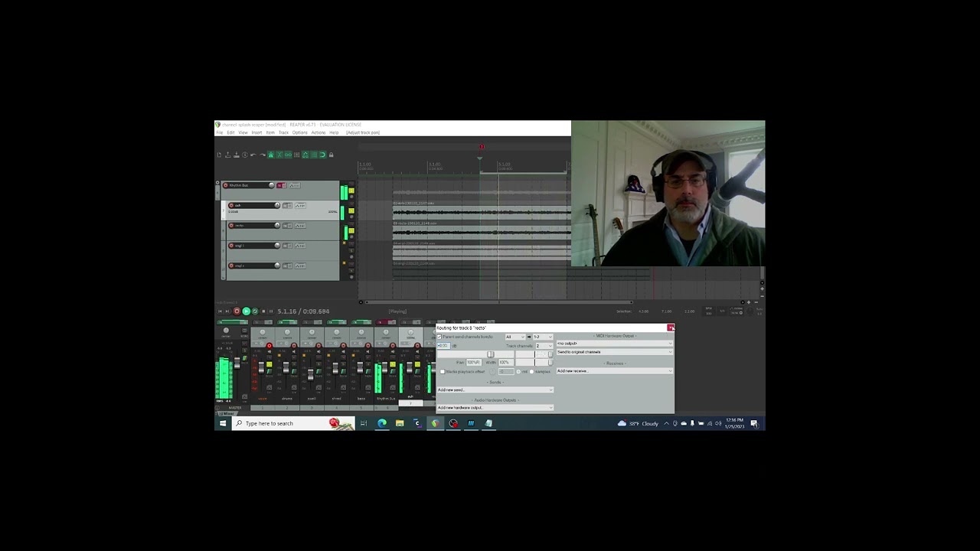Image resolution: width=980 pixels, height=551 pixels.
Task: Enable Media playback offset checkbox
Action: [443, 372]
